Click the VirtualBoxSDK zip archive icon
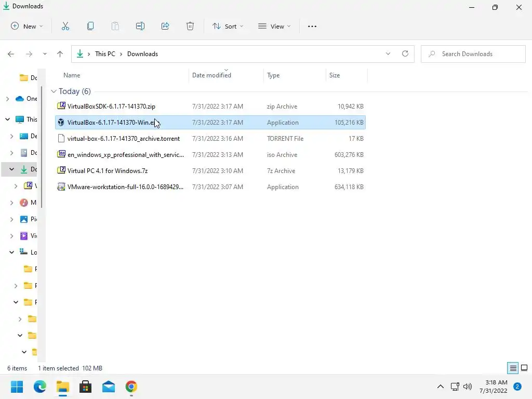Screen dimensions: 532x399 pos(61,106)
